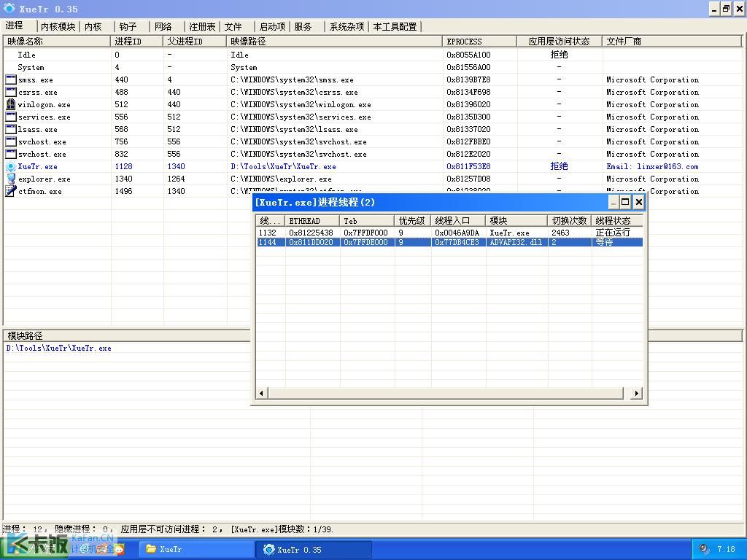
Task: Select thread row with ID 1144
Action: (x=449, y=242)
